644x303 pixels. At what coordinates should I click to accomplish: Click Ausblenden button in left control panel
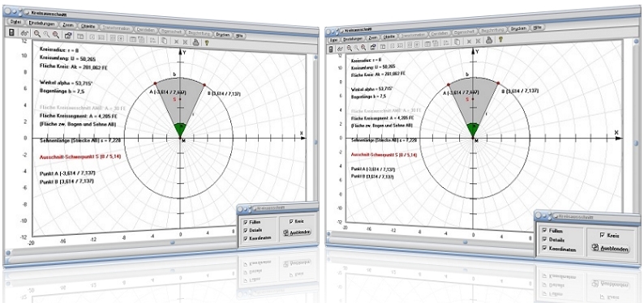point(297,233)
